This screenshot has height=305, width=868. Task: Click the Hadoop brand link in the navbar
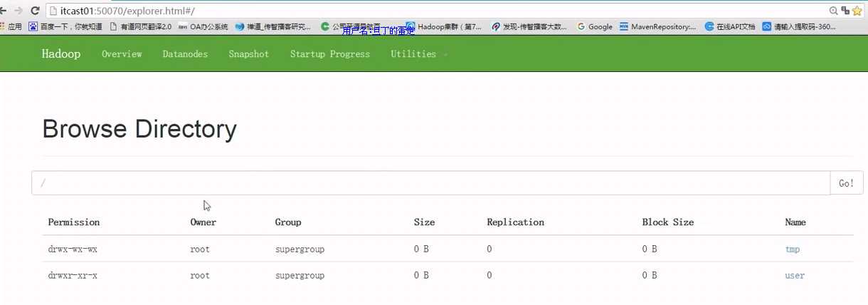(60, 54)
